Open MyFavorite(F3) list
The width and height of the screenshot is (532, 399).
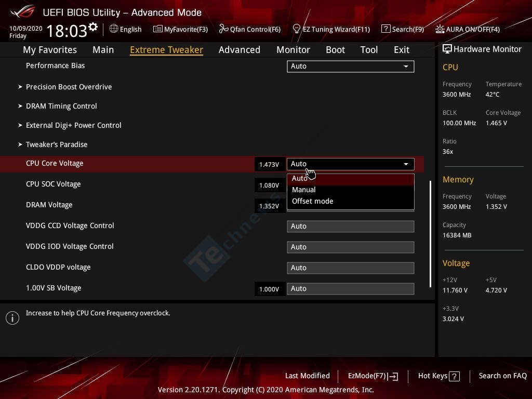pyautogui.click(x=180, y=29)
